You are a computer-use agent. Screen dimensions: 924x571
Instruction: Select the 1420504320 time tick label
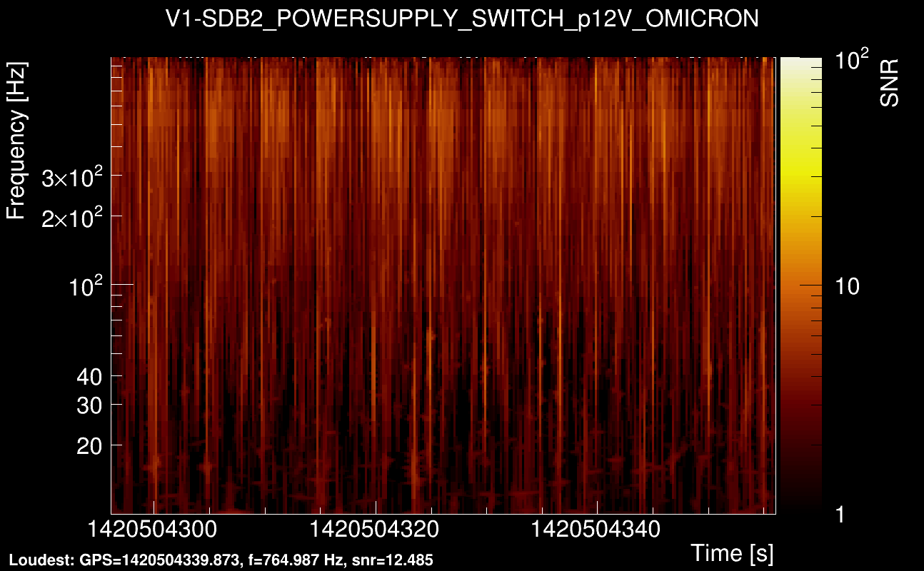pyautogui.click(x=376, y=531)
